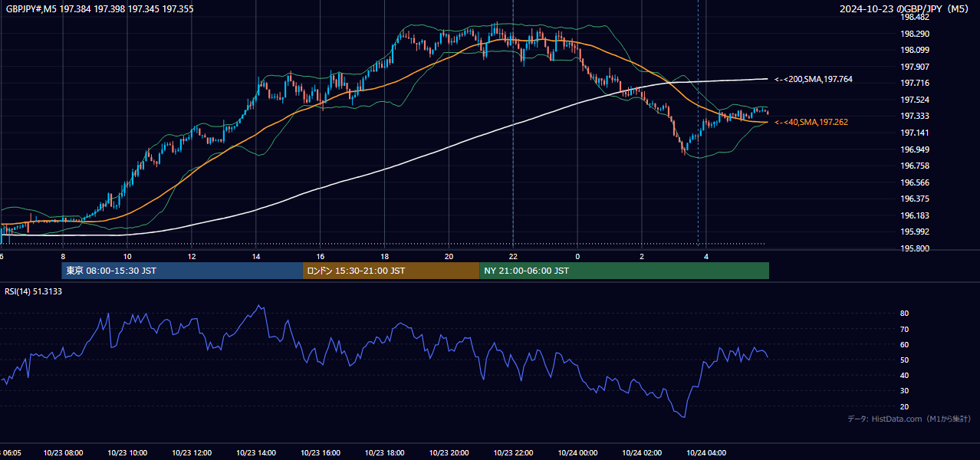Click the bottom date label 10/23 20:00
Screen dimensions: 980x460
pyautogui.click(x=449, y=453)
